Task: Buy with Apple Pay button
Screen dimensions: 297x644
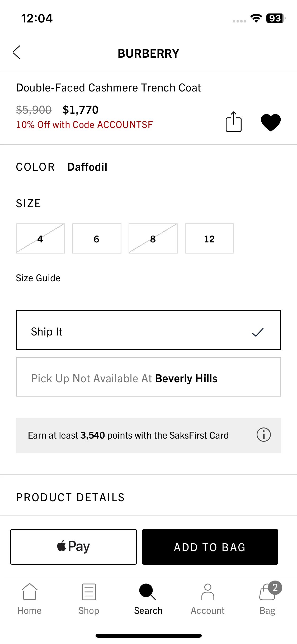Action: point(73,547)
